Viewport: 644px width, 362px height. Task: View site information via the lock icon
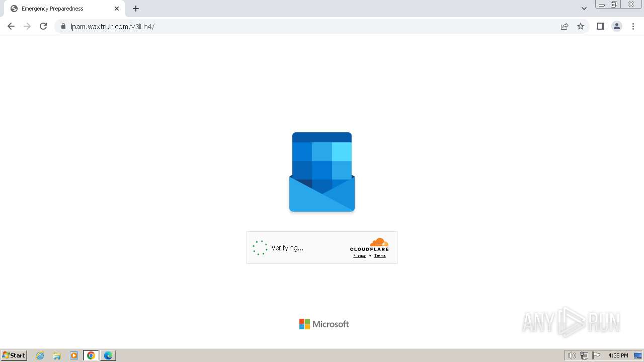pyautogui.click(x=63, y=26)
